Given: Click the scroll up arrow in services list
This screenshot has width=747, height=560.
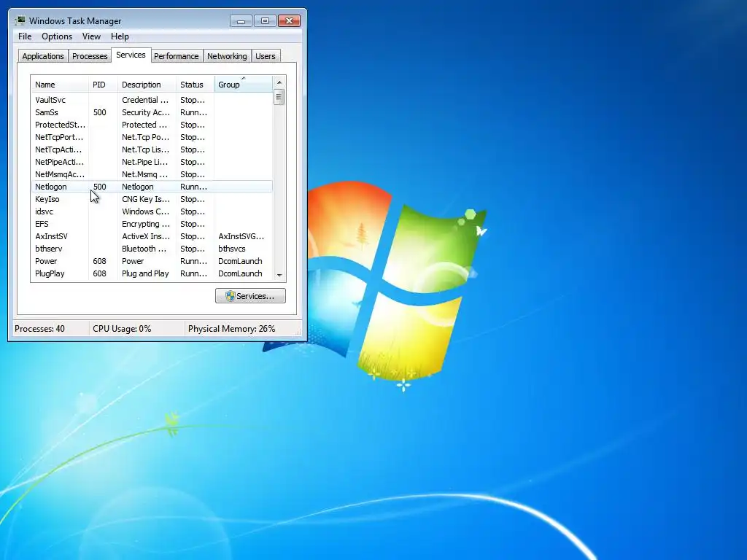Looking at the screenshot, I should pyautogui.click(x=279, y=82).
